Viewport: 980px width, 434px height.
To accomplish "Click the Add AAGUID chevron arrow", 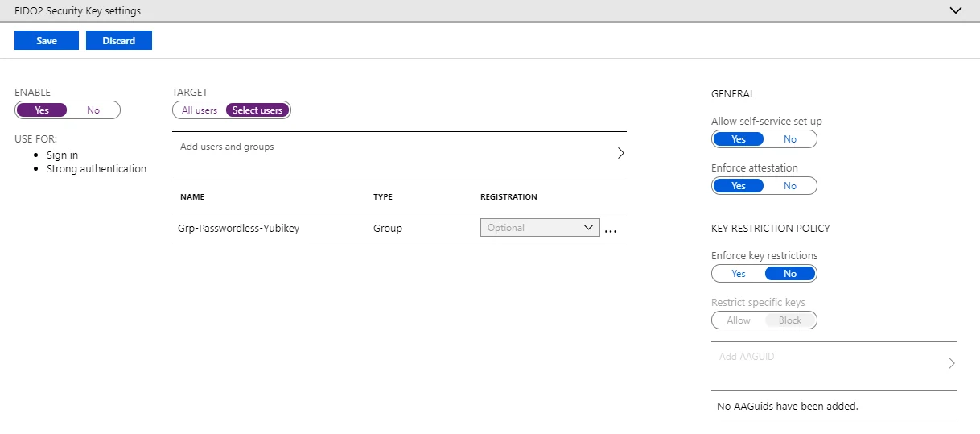I will tap(952, 363).
